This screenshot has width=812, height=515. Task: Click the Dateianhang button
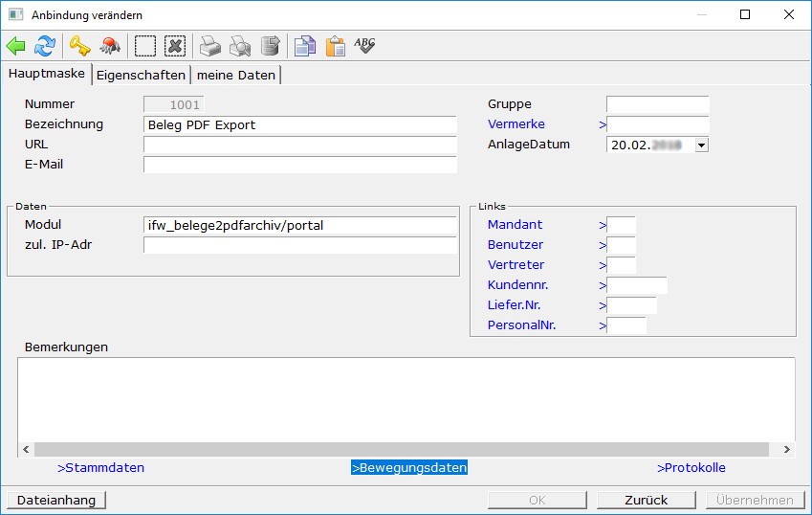(x=55, y=500)
